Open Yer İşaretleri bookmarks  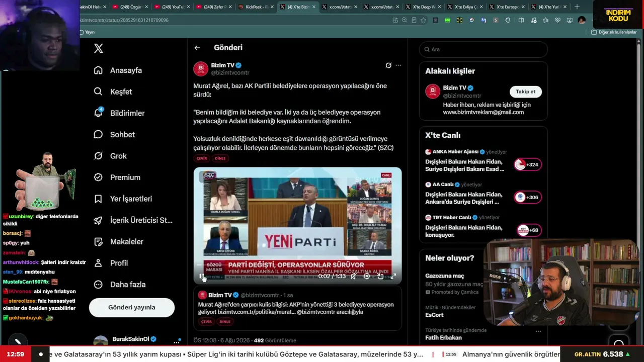pyautogui.click(x=123, y=199)
